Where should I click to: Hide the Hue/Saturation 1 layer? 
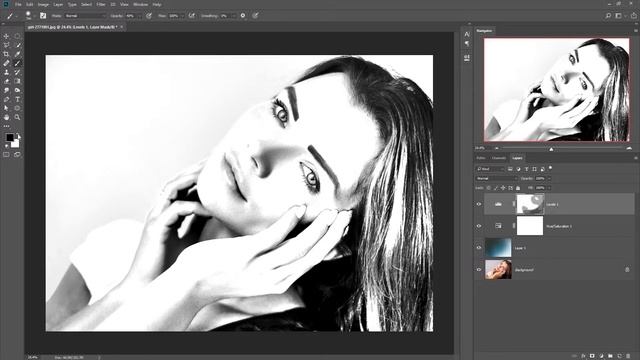coord(479,226)
